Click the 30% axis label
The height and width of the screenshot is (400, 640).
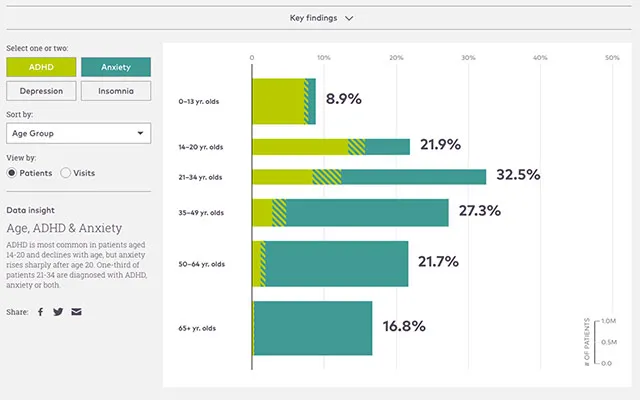point(468,58)
